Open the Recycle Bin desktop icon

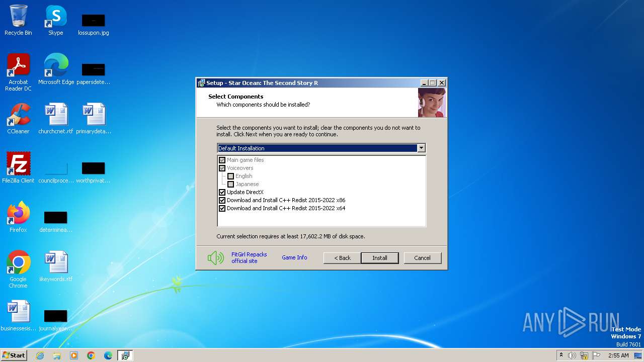tap(18, 20)
